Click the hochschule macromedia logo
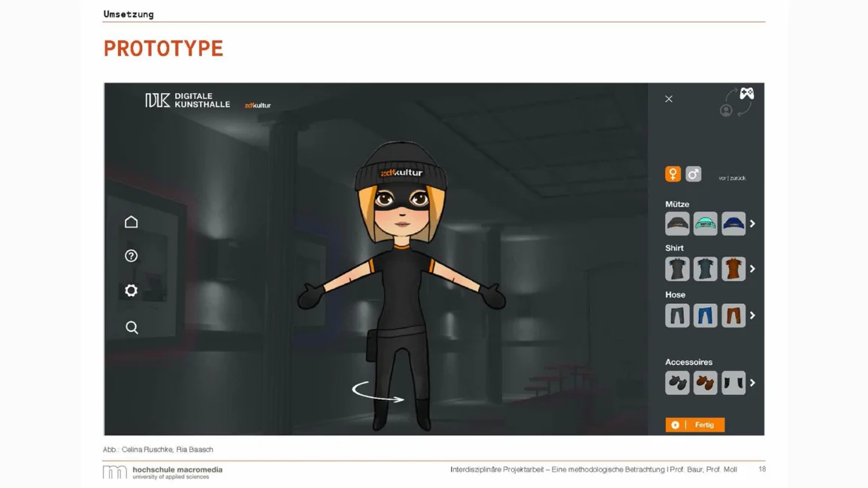 tap(163, 472)
